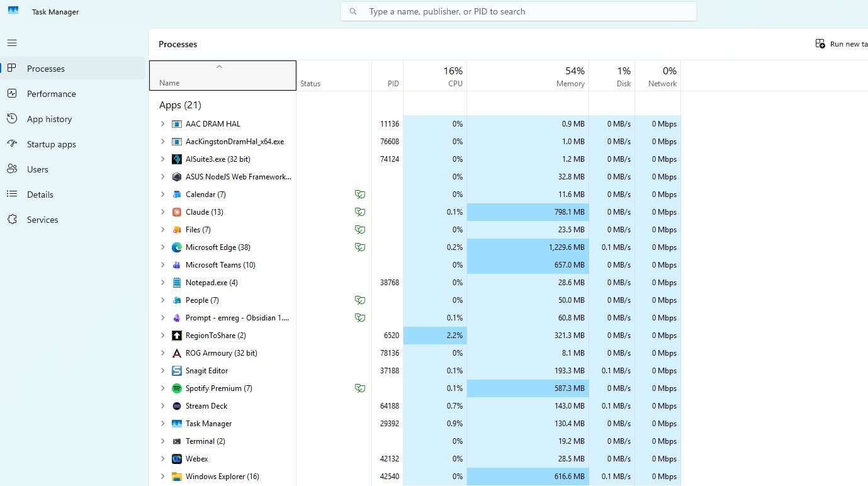
Task: Select the AacKingstonDramHal_x64.exe row
Action: click(x=415, y=142)
